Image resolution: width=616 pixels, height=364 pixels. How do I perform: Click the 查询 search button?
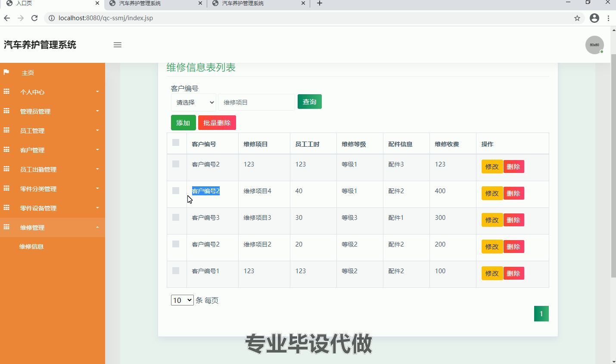(310, 102)
